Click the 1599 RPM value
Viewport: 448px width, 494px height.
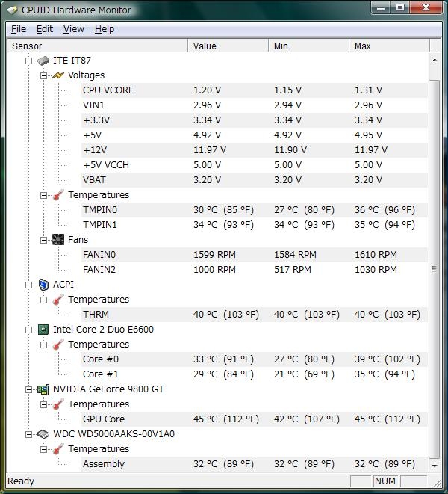(x=214, y=255)
